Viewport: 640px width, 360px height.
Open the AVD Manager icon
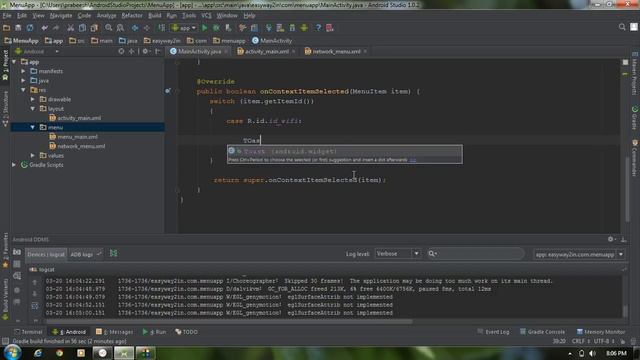(x=280, y=28)
